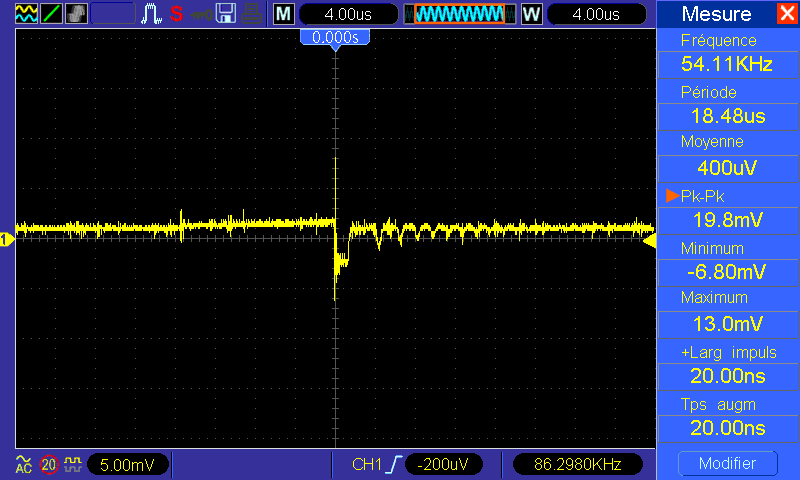
Task: Click the -200uV trigger level field
Action: coord(445,465)
